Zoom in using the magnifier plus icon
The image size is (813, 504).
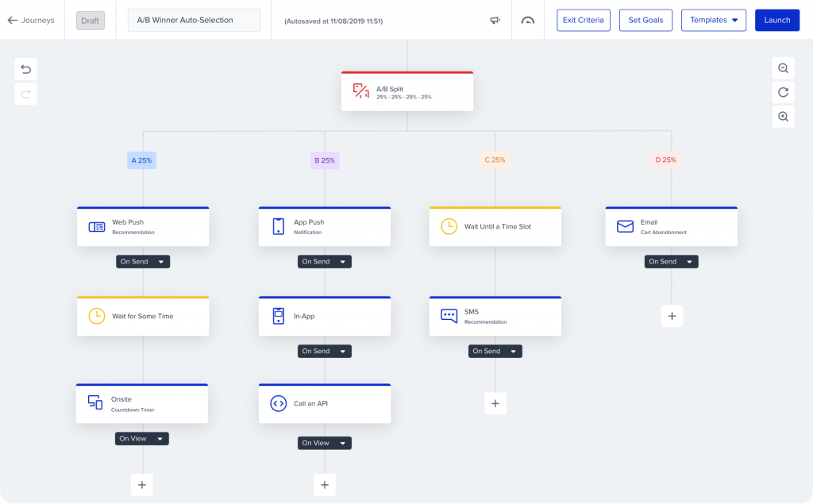[783, 116]
